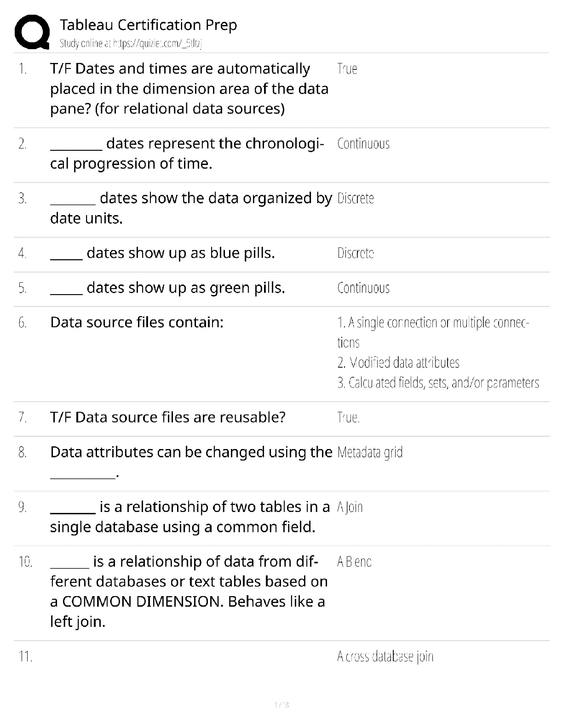Click the page number at page bottom
The image size is (563, 728).
tap(281, 705)
